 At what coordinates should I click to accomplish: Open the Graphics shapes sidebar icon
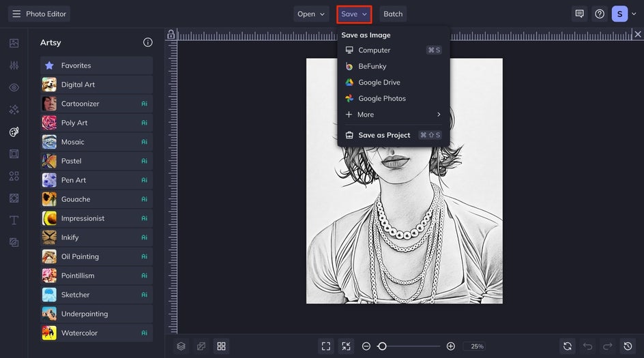[14, 176]
